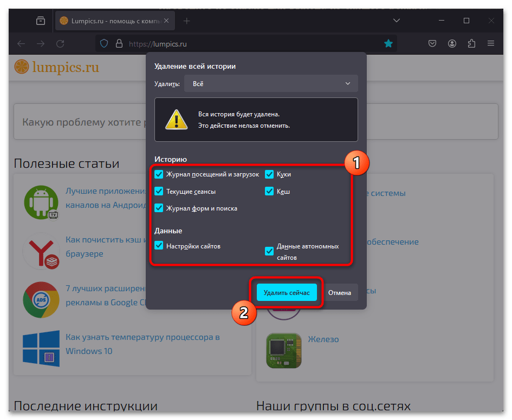
Task: Open '7 лучших расширений' article link
Action: pyautogui.click(x=106, y=295)
